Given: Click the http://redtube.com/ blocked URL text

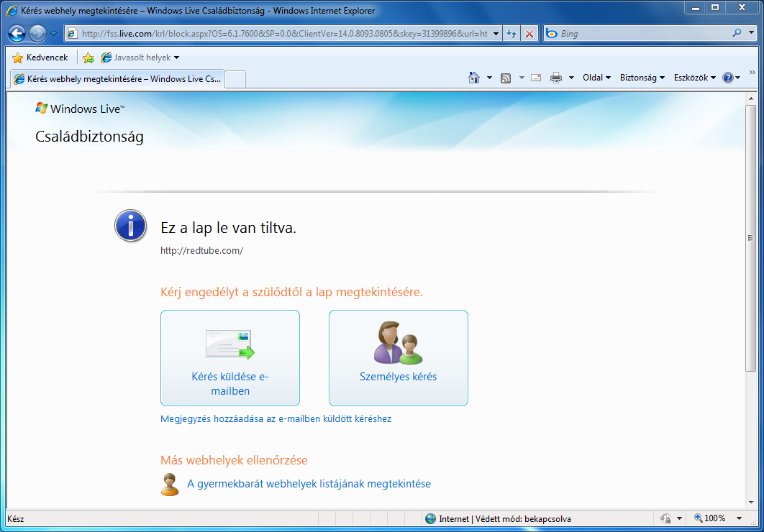Looking at the screenshot, I should click(201, 251).
